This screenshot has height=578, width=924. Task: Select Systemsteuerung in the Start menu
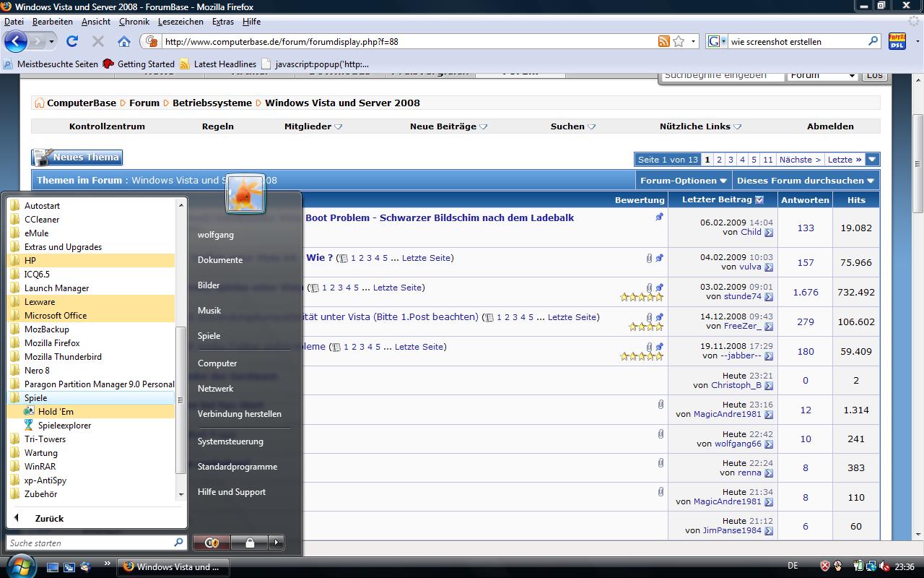coord(230,441)
